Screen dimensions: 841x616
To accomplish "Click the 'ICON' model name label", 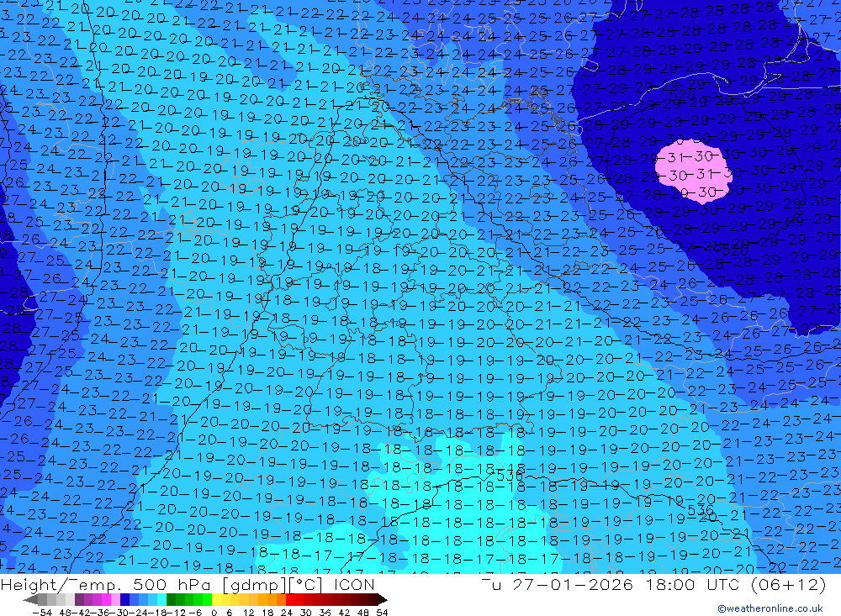I will coord(354,584).
